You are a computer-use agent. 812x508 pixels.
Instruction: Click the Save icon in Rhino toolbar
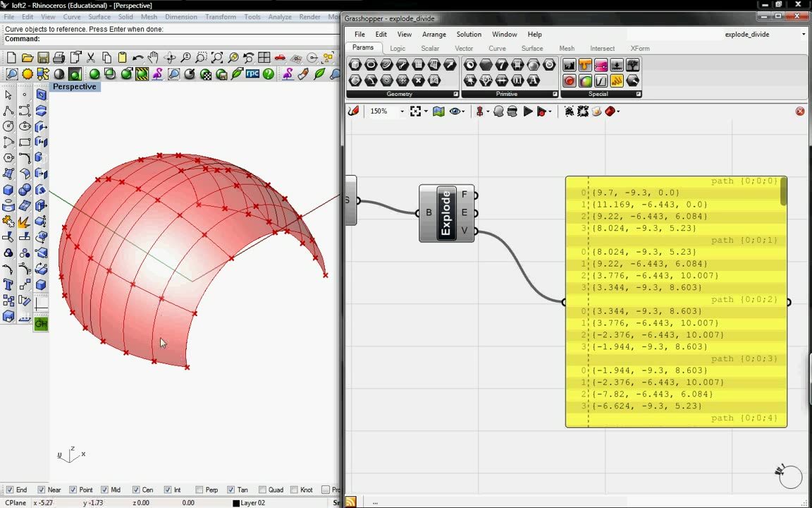click(x=43, y=58)
